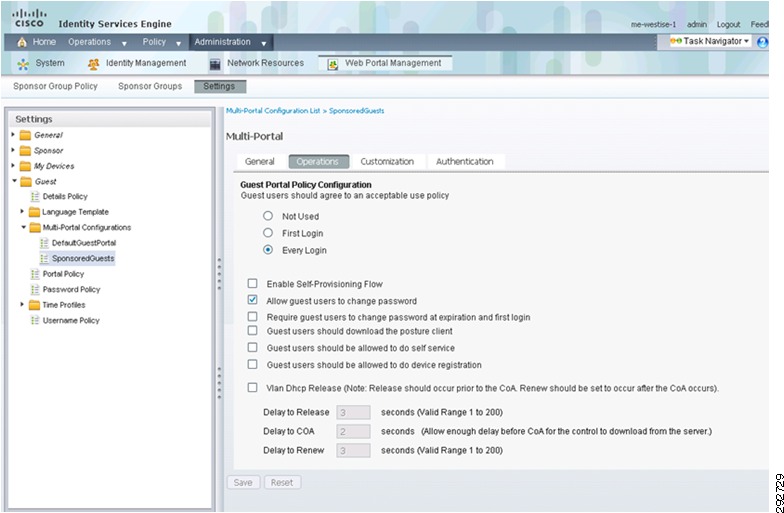Enable guest self service checkbox

(x=252, y=347)
